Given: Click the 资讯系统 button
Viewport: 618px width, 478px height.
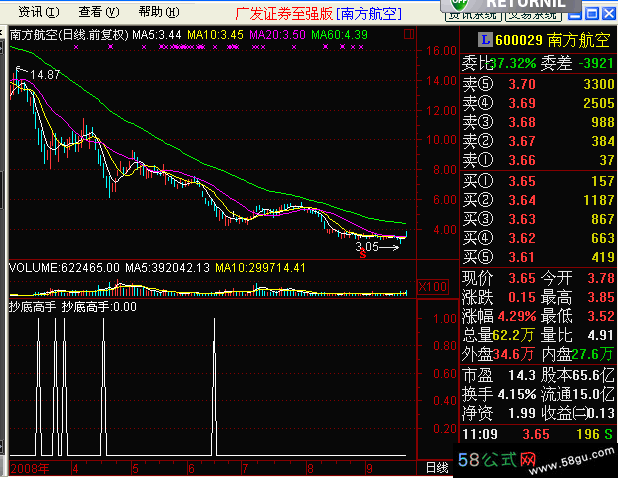Looking at the screenshot, I should point(473,16).
